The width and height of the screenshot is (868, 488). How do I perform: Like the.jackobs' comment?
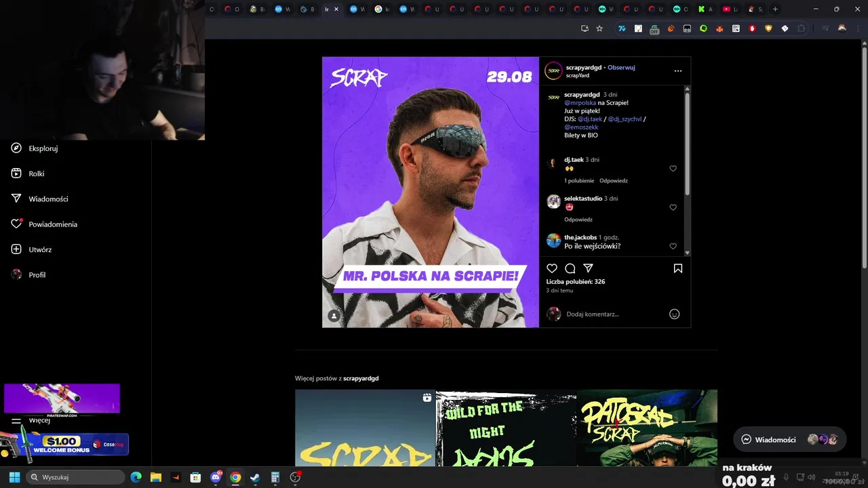673,246
